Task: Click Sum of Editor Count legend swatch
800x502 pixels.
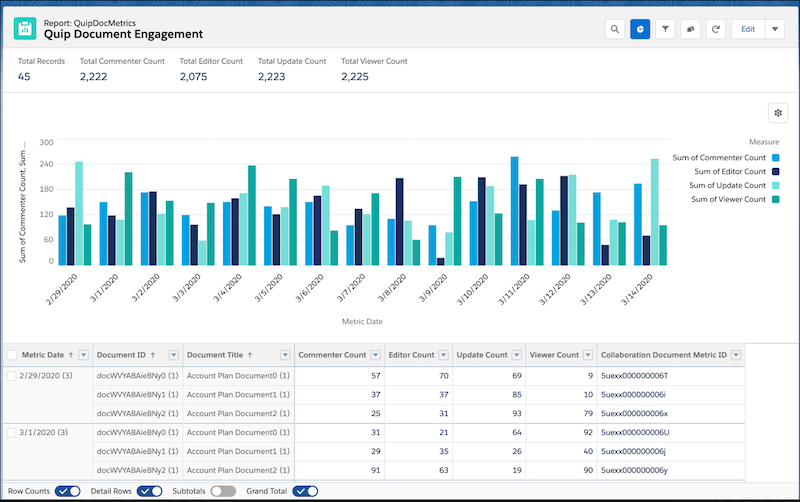Action: tap(776, 171)
